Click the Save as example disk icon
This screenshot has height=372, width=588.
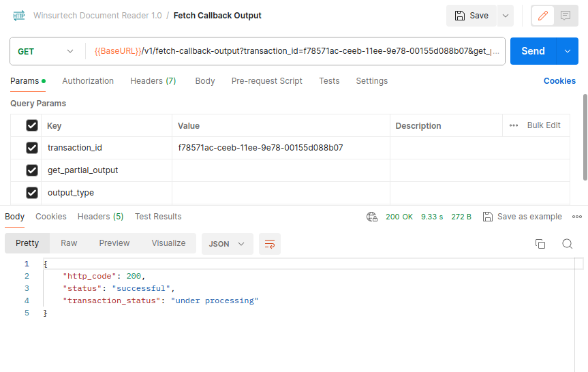coord(487,217)
